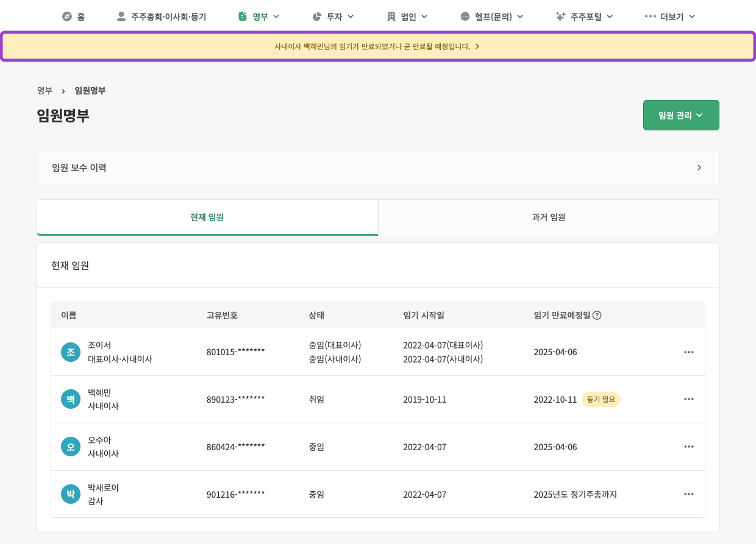Screen dimensions: 756x544
Task: Click the 주주포털 sparkle icon
Action: point(560,16)
